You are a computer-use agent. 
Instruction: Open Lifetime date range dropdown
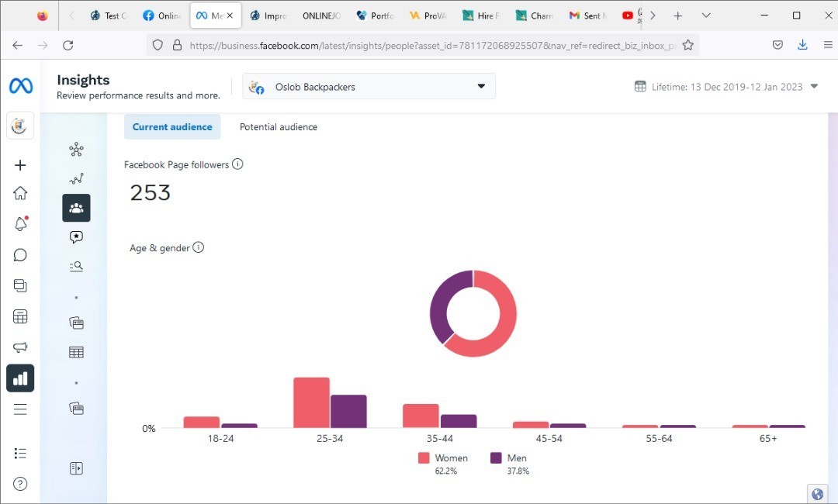coord(725,87)
